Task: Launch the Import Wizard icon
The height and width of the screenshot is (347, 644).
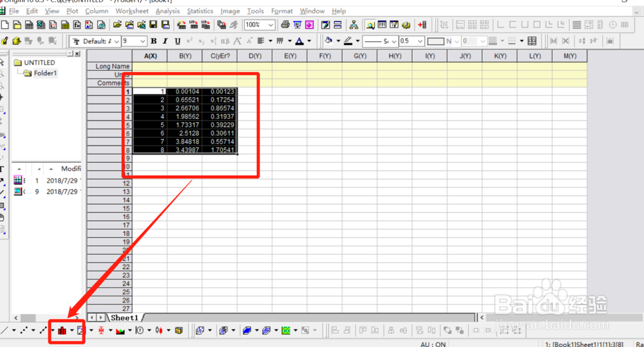Action: [181, 25]
